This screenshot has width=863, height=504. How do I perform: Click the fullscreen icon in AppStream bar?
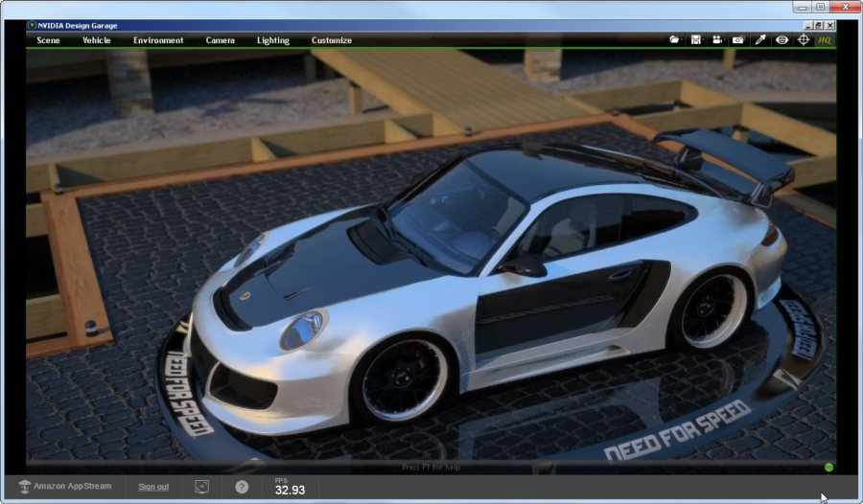(202, 487)
